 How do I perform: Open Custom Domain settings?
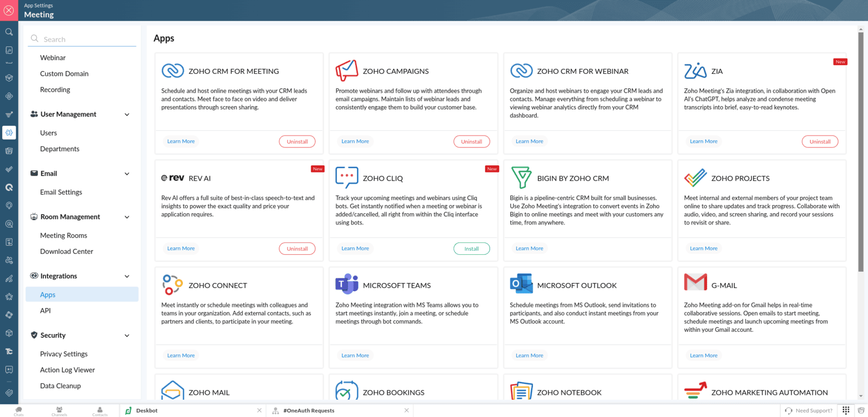point(64,74)
